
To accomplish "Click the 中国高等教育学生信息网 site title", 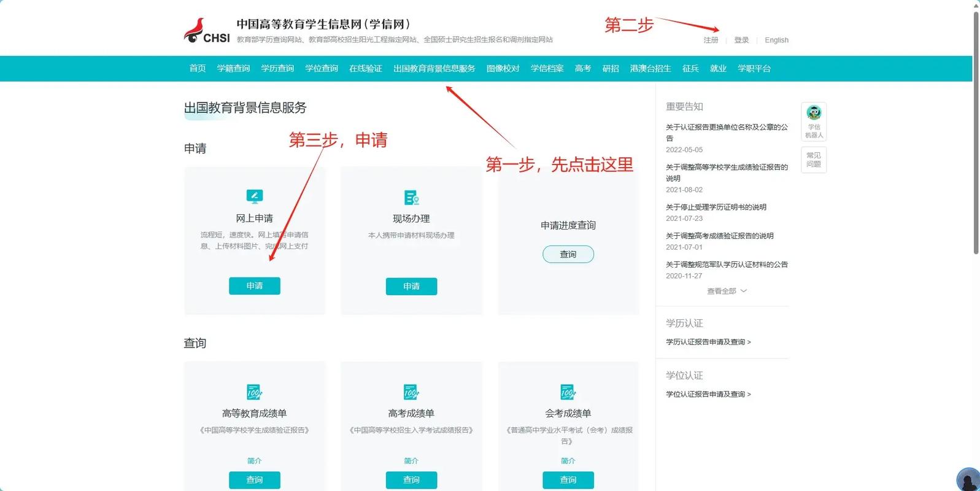I will coord(323,25).
